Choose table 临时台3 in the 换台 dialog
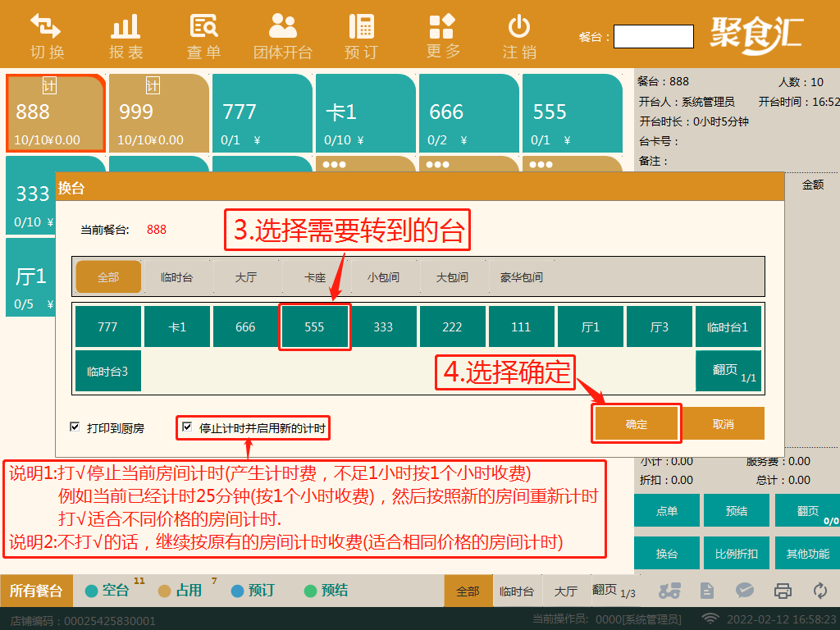840x630 pixels. click(x=107, y=372)
